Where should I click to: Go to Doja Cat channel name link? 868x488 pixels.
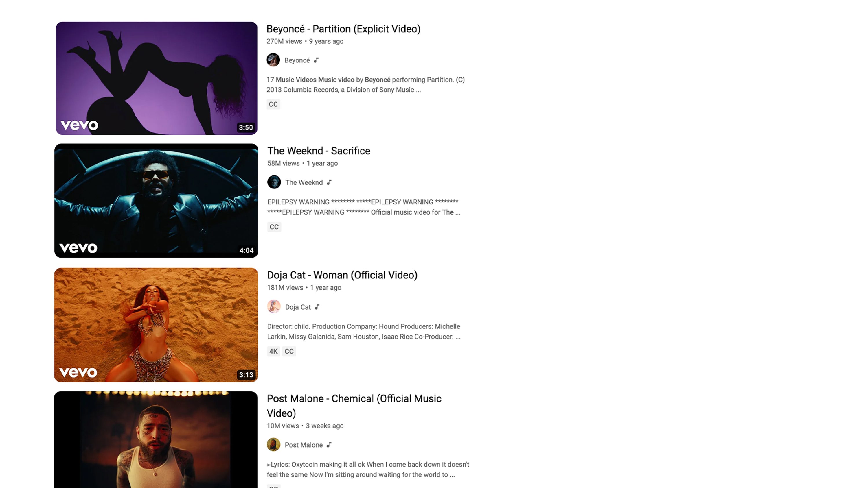tap(298, 307)
